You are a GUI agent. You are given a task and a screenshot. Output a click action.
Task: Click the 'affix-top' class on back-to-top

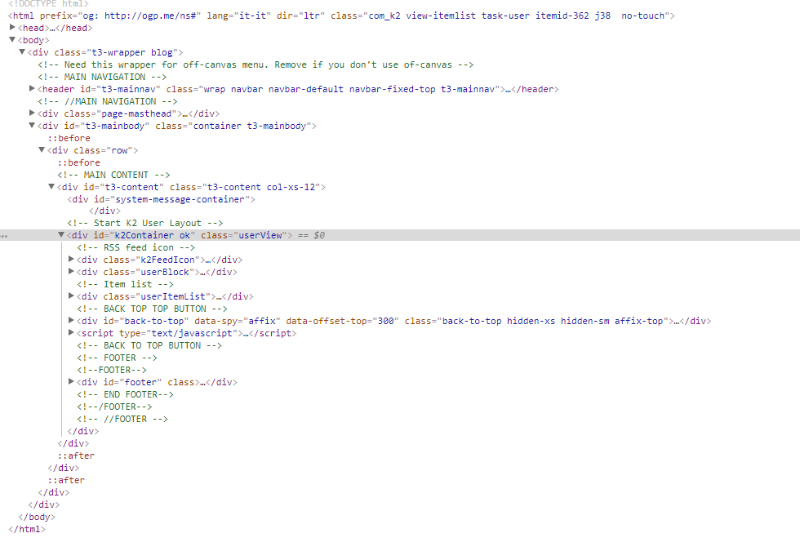coord(638,321)
